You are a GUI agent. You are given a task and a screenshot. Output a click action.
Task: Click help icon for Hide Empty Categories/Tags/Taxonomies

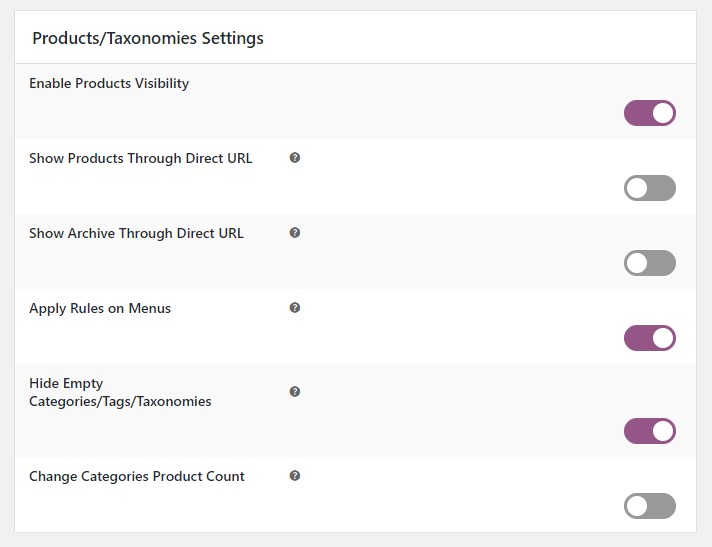point(295,391)
